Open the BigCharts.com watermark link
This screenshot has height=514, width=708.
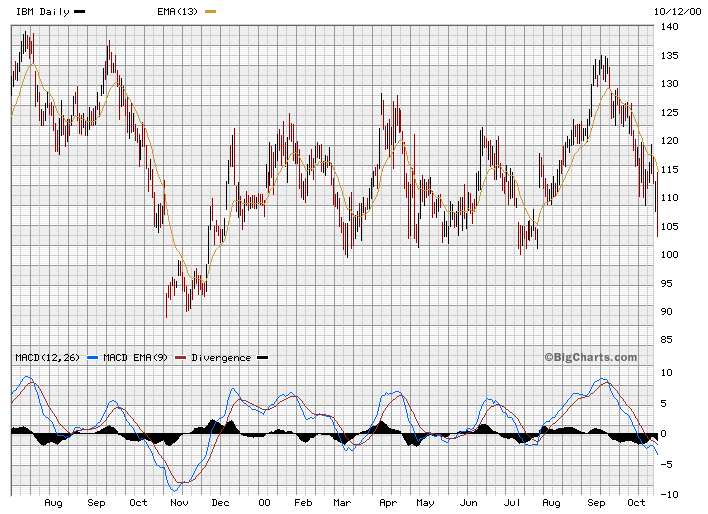click(590, 357)
